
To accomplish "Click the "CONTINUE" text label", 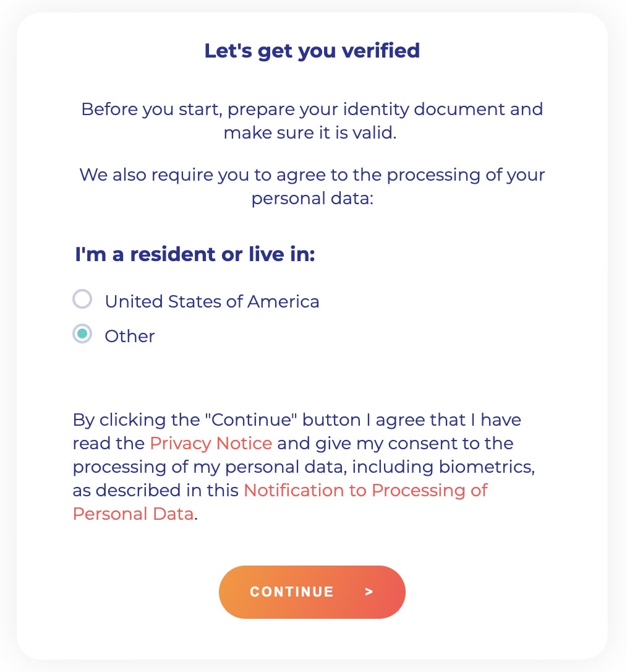I will (x=292, y=592).
